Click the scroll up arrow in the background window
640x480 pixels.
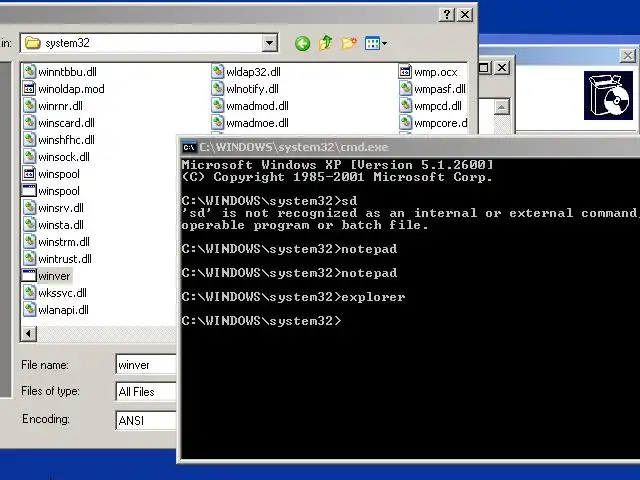pyautogui.click(x=502, y=107)
